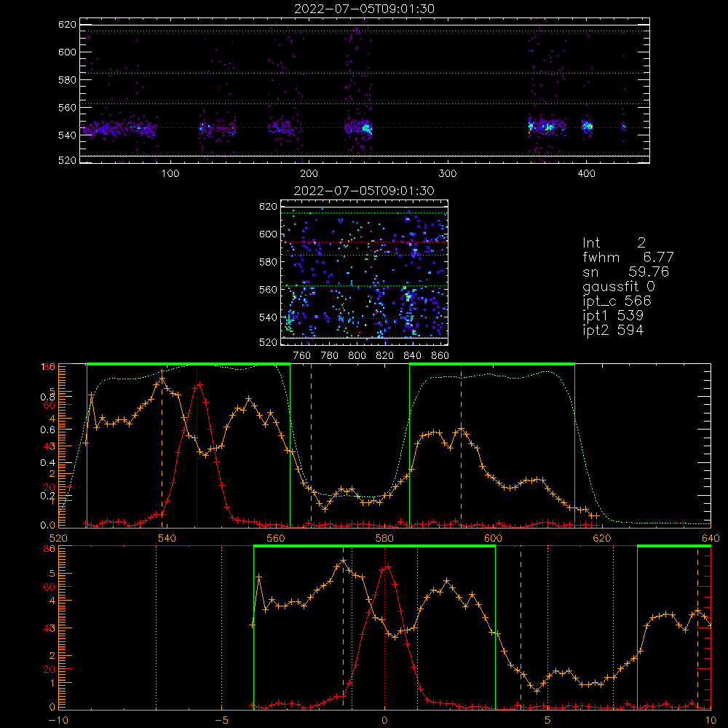Click x-axis label 0 in bottom plot
728x728 pixels.
[384, 721]
